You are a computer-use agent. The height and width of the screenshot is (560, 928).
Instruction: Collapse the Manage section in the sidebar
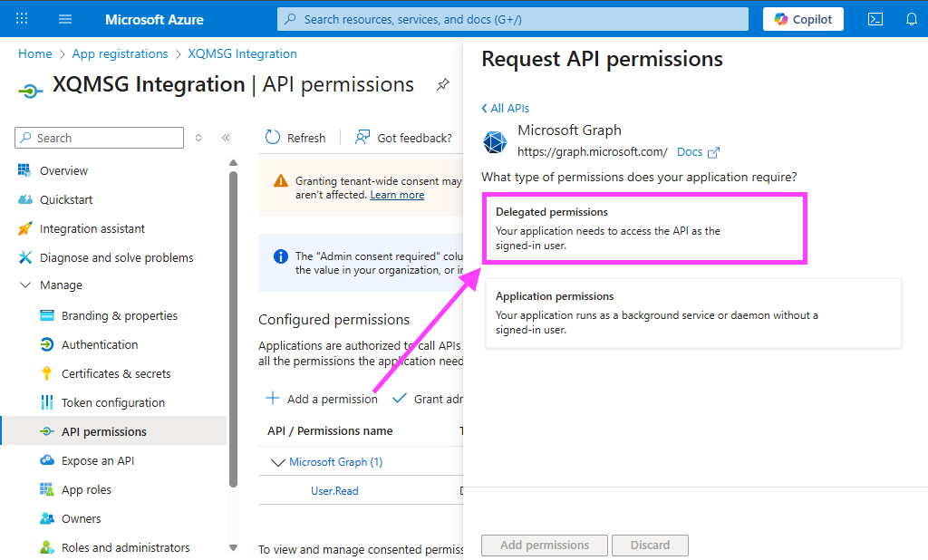[x=24, y=285]
